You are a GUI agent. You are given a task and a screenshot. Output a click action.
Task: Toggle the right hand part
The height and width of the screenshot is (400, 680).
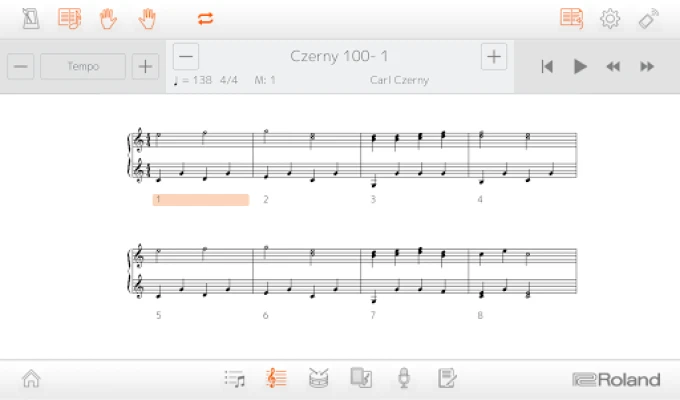(x=148, y=18)
